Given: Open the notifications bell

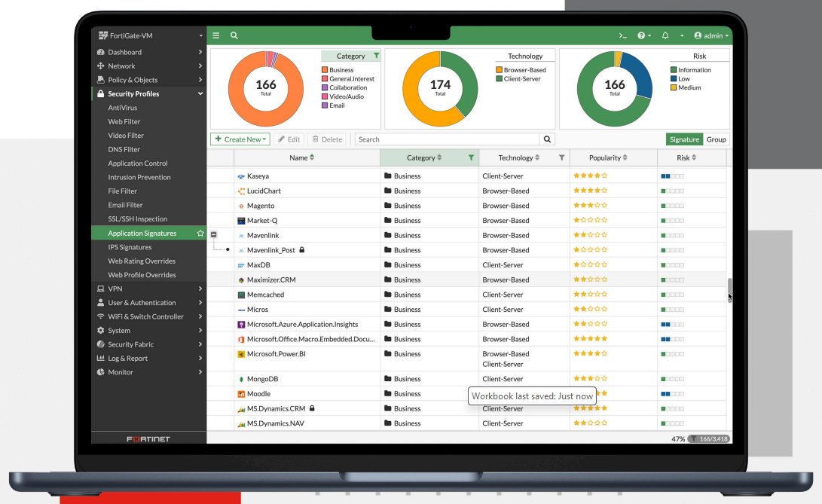Looking at the screenshot, I should tap(665, 35).
